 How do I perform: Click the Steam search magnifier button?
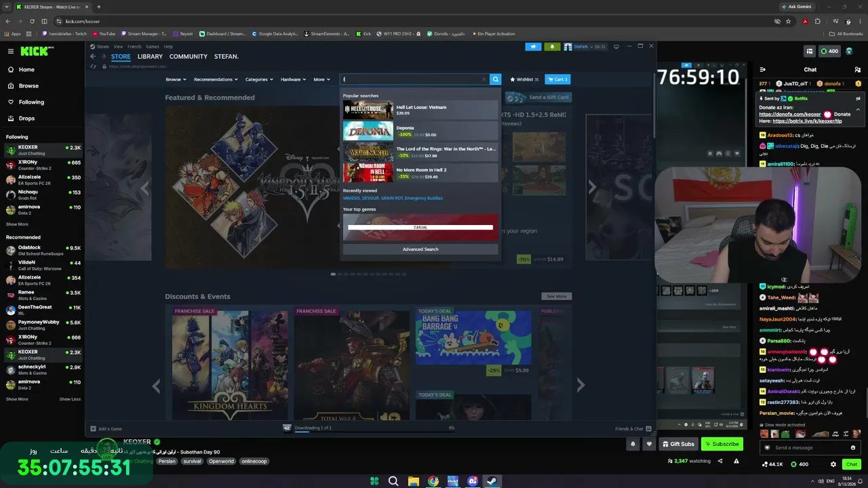coord(496,79)
